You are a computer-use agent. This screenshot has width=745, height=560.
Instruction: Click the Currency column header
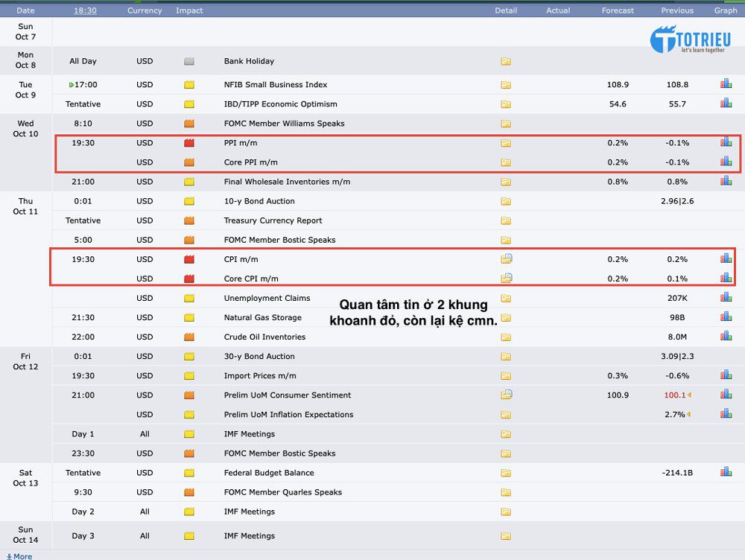tap(145, 10)
